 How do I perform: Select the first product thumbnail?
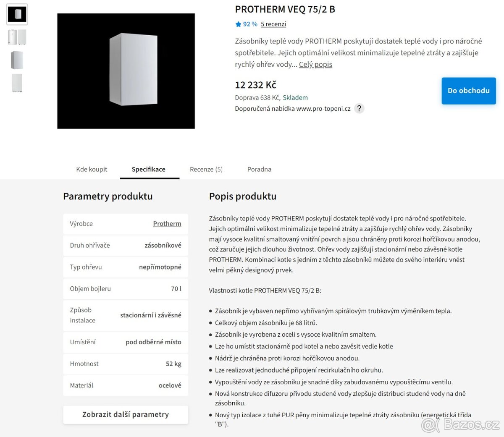17,14
